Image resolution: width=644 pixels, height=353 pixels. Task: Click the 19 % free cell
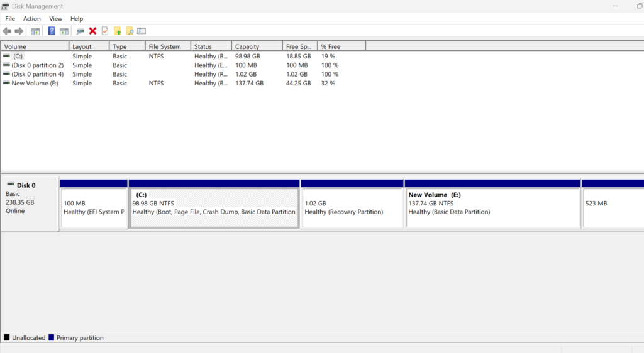[328, 56]
